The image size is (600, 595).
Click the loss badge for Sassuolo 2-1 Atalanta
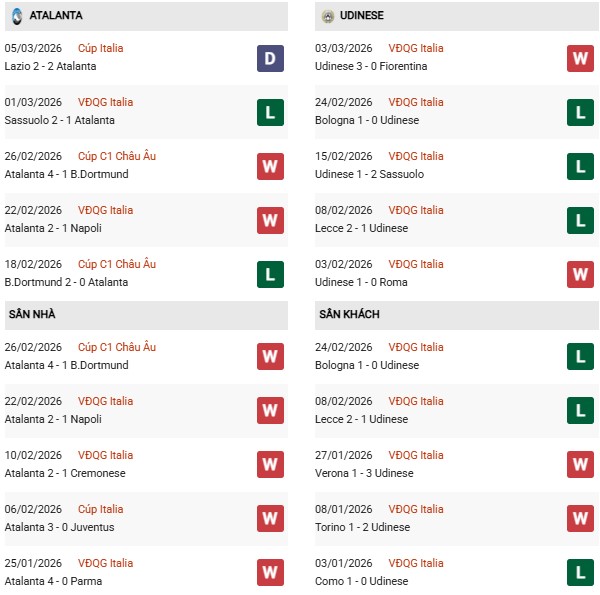tap(270, 112)
